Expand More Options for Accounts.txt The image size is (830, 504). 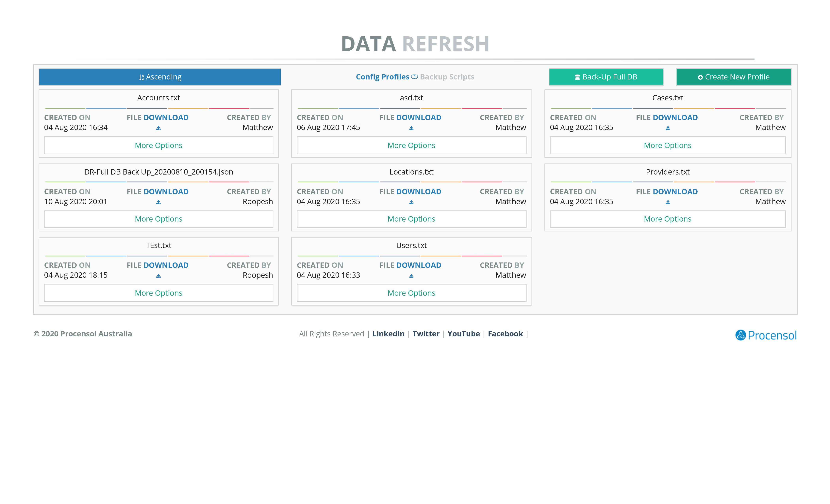tap(159, 145)
